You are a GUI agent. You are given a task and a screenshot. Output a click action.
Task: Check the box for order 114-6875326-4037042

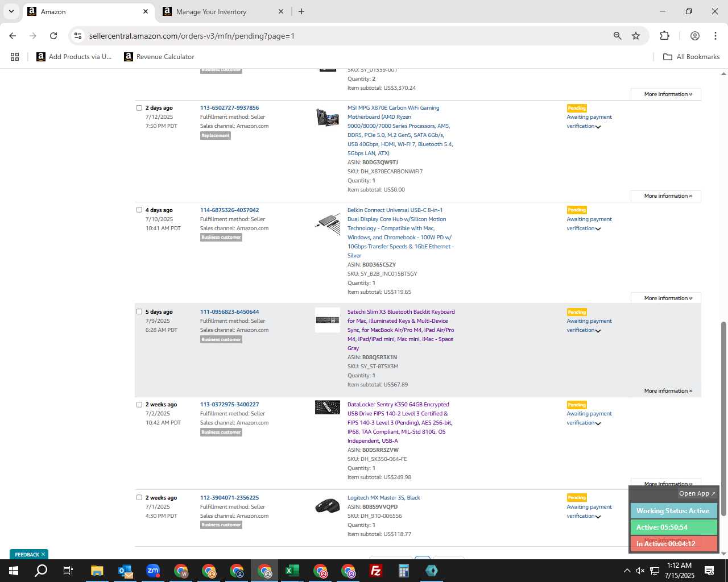[139, 210]
